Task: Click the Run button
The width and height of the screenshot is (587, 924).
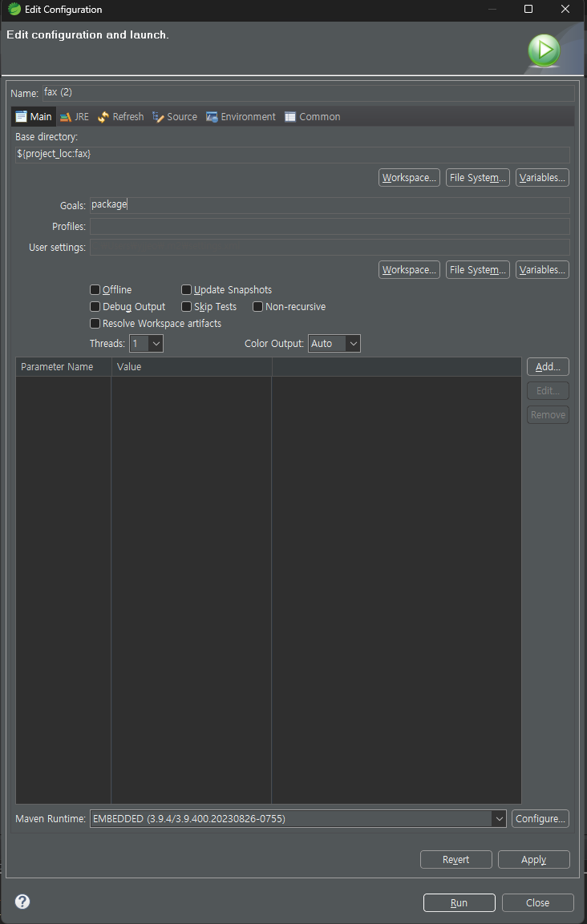Action: pyautogui.click(x=459, y=903)
